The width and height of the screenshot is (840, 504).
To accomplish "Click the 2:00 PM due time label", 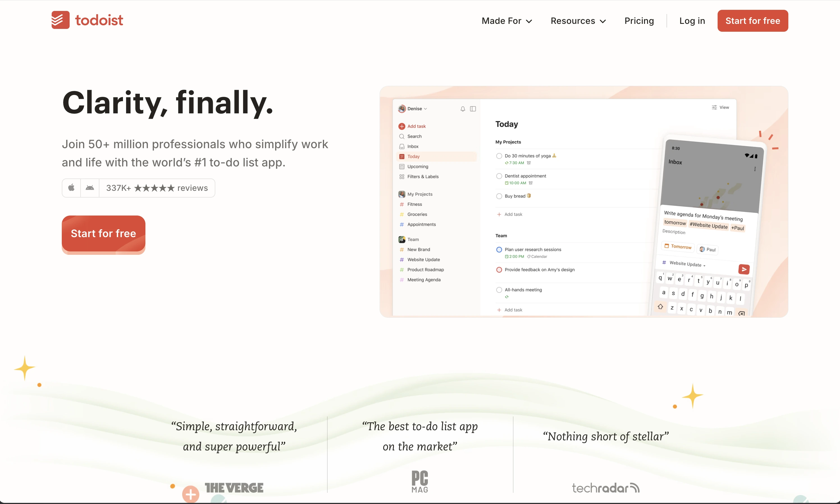I will 514,257.
